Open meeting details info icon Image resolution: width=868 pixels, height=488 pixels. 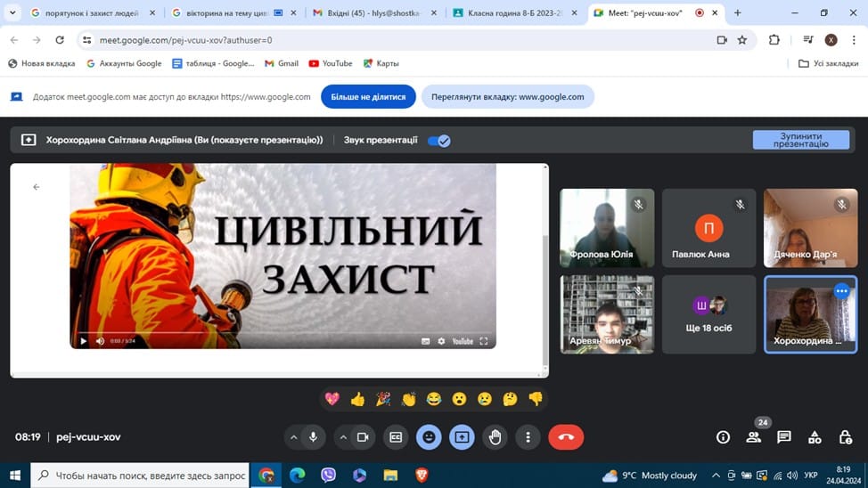pyautogui.click(x=723, y=437)
